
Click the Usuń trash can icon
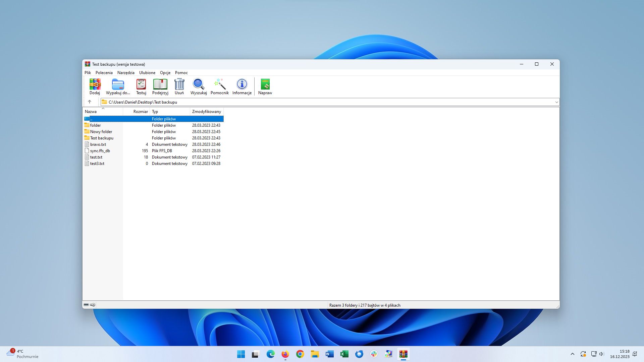[x=179, y=86]
